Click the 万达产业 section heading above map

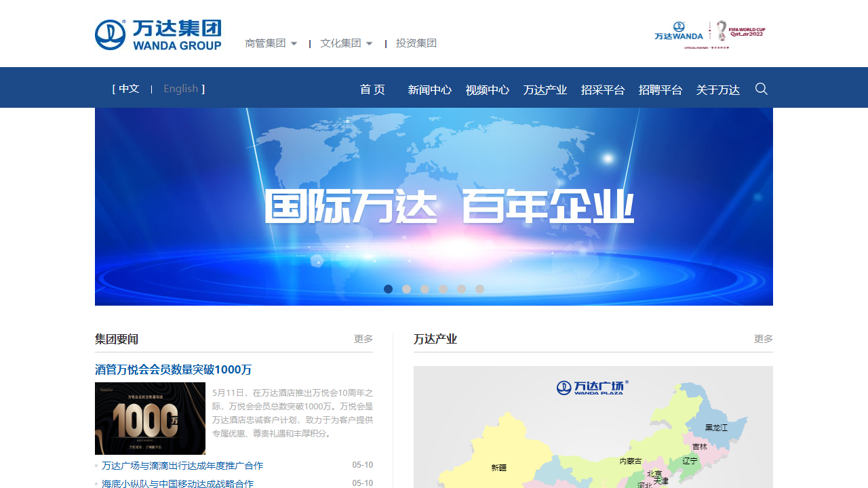[x=435, y=339]
